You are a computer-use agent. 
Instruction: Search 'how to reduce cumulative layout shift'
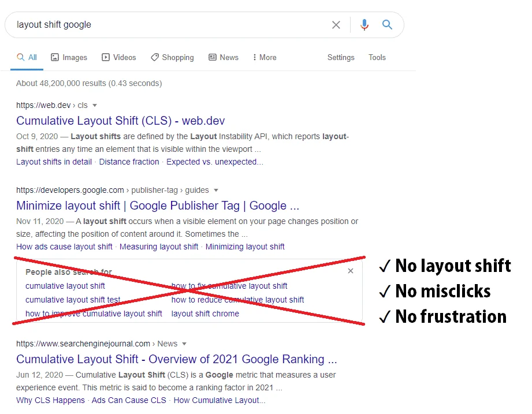point(237,300)
